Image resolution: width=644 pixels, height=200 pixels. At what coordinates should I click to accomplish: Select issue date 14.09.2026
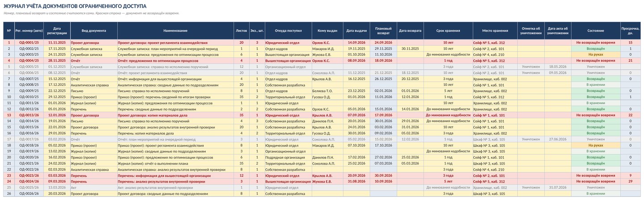(356, 43)
